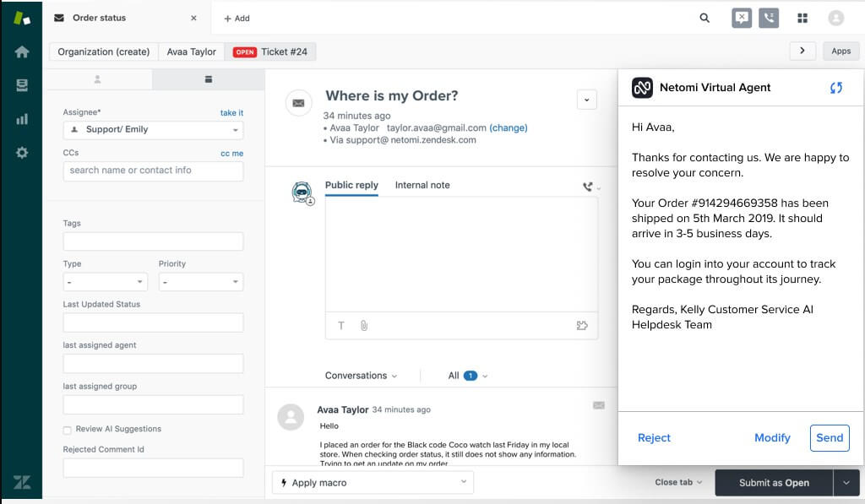This screenshot has width=865, height=504.
Task: Click the Tags input field
Action: [152, 241]
